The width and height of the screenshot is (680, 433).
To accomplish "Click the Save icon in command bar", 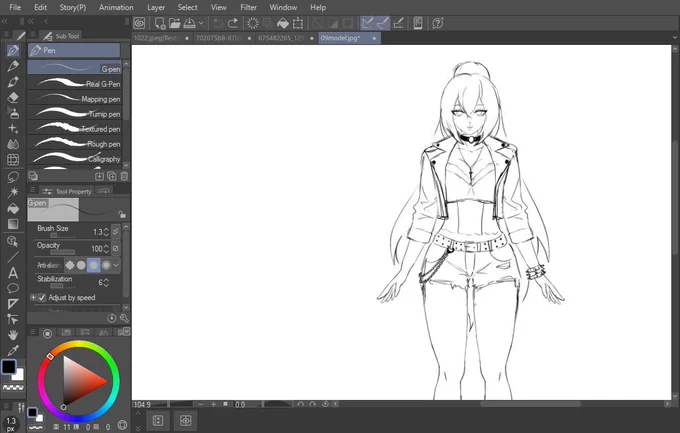I will 190,23.
